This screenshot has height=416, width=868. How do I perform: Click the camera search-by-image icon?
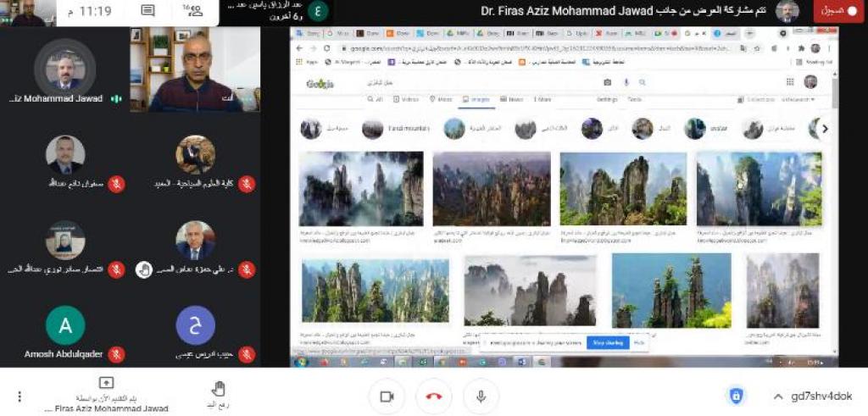pyautogui.click(x=607, y=82)
